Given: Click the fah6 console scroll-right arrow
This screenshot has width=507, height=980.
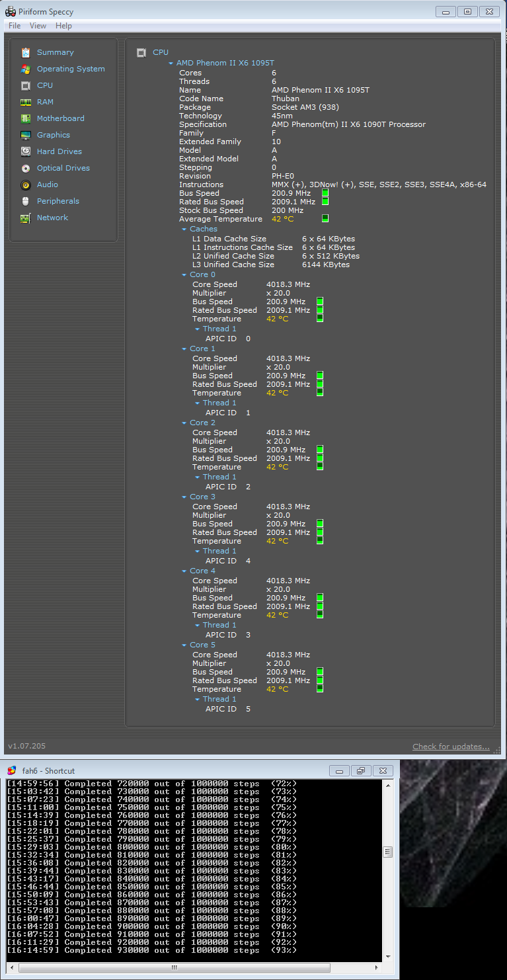Looking at the screenshot, I should 377,968.
